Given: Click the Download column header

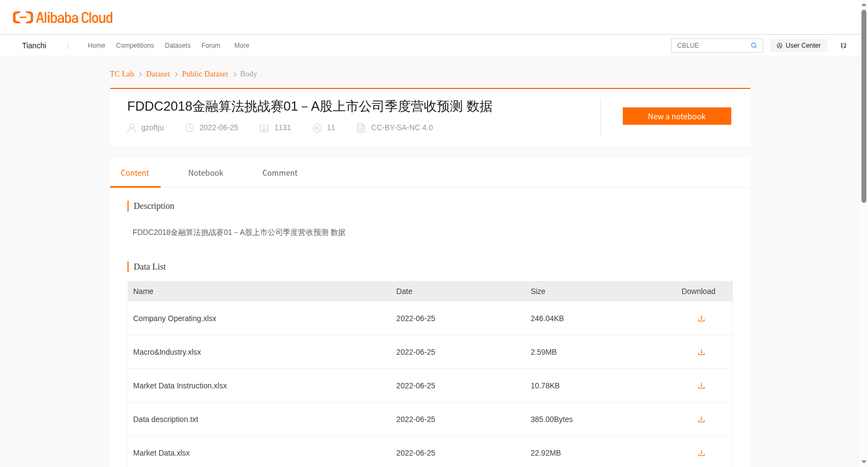Looking at the screenshot, I should 698,291.
